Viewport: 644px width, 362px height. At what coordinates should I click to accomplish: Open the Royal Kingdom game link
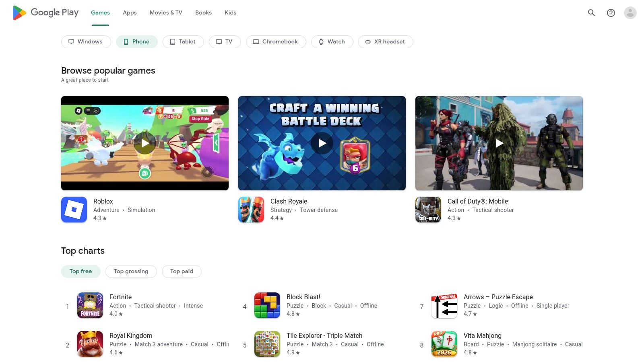[131, 335]
